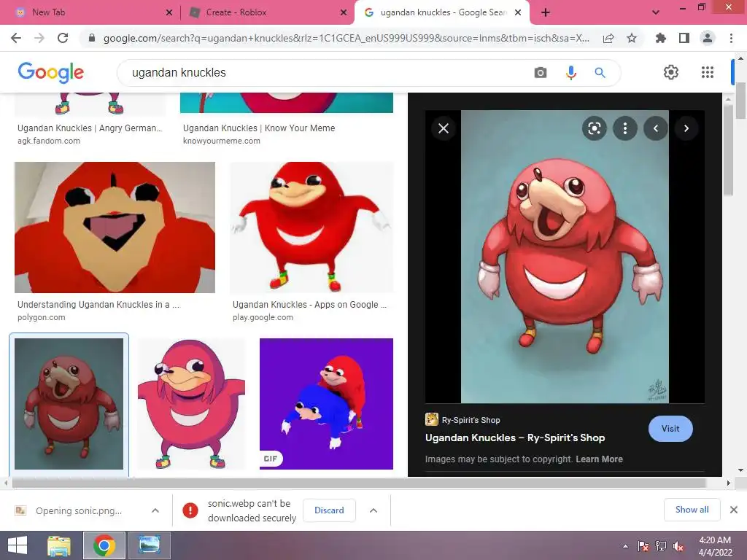Reload the Google search page
Viewport: 747px width, 560px height.
tap(63, 38)
